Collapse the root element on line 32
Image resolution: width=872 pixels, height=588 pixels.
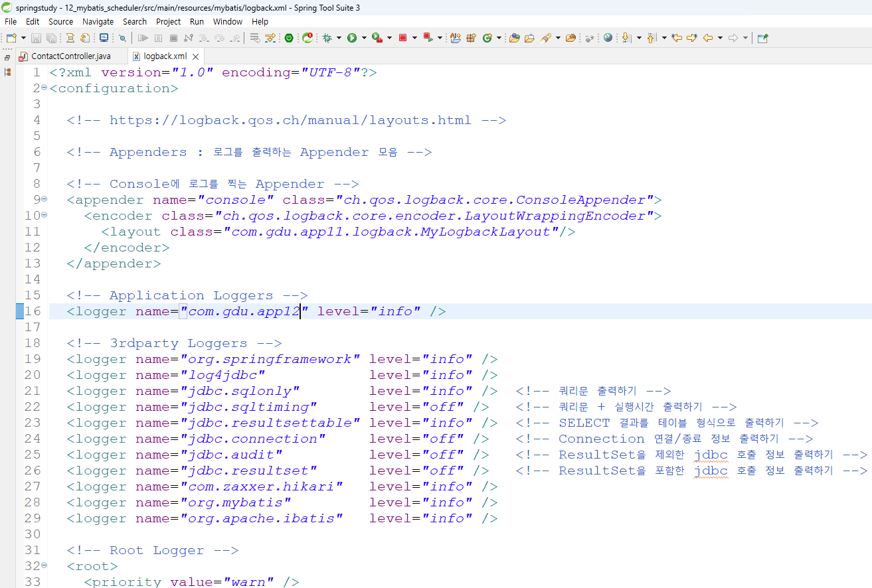click(x=44, y=565)
